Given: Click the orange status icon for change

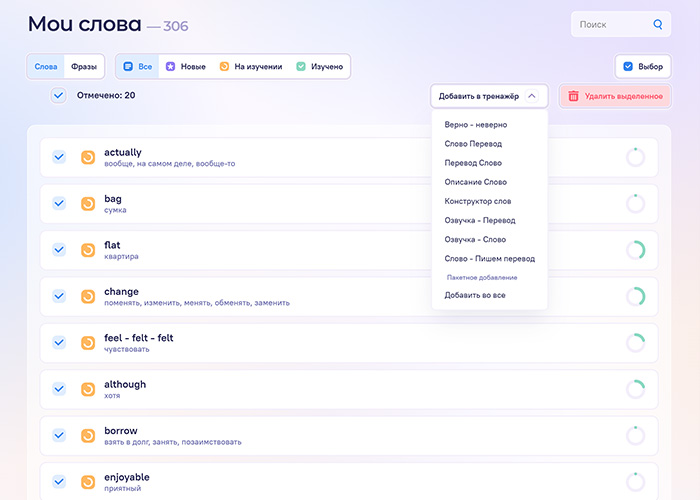Looking at the screenshot, I should 88,296.
